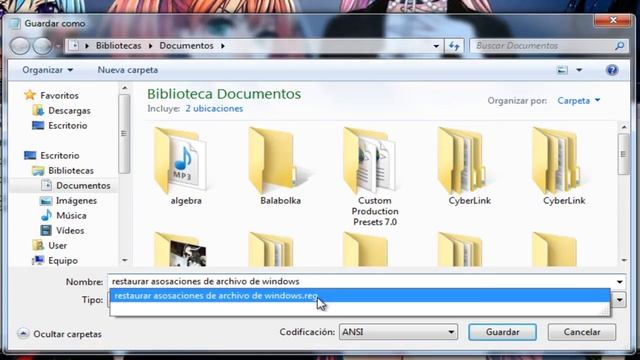The width and height of the screenshot is (640, 360).
Task: Open the Carpeta arrange-by dropdown
Action: (x=579, y=100)
